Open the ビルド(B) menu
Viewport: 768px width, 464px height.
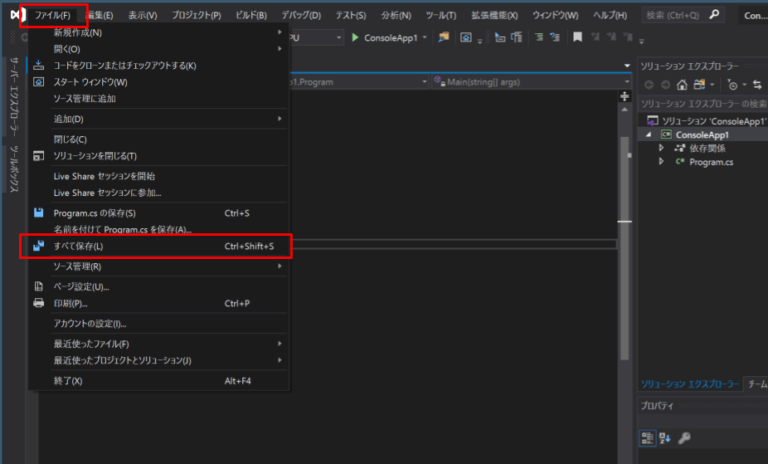(250, 16)
